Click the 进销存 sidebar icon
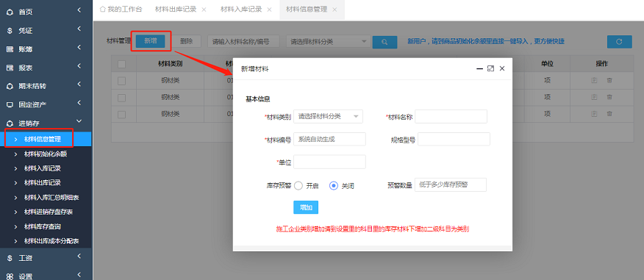 [10, 123]
